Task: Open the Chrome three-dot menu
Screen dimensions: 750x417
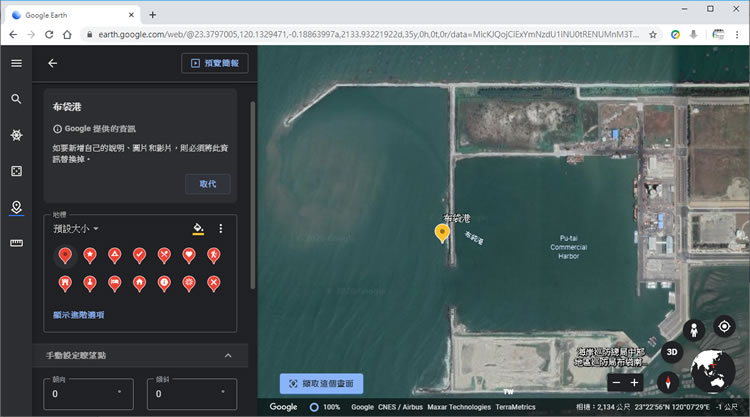Action: (x=737, y=34)
